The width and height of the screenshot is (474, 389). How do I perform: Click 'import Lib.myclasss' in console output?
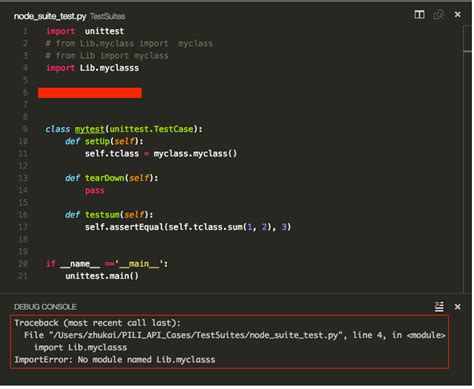pyautogui.click(x=80, y=347)
